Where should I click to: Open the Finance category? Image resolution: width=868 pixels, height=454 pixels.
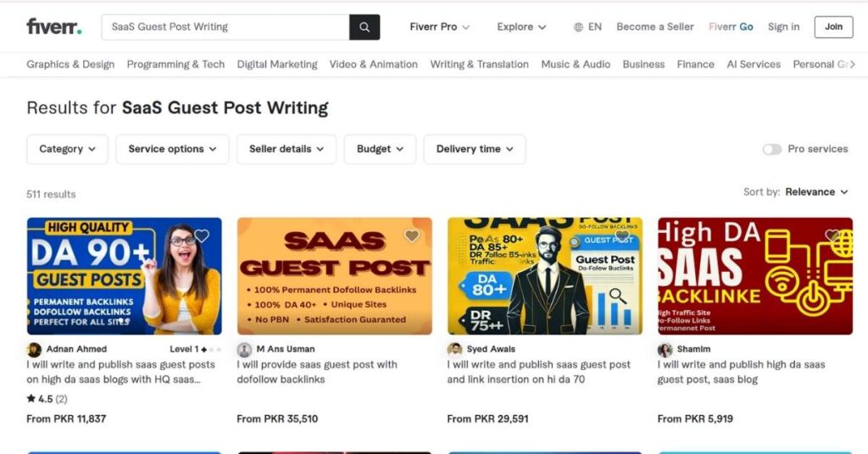click(x=695, y=64)
